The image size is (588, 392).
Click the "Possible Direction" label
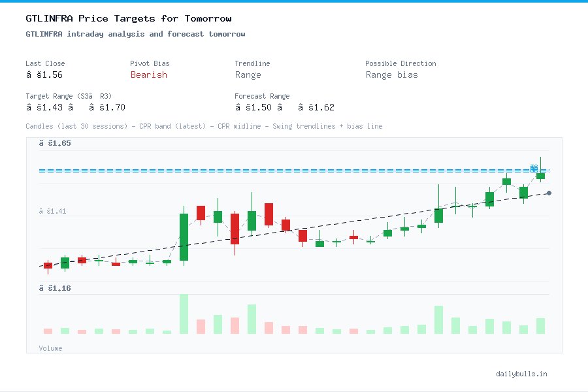(400, 63)
